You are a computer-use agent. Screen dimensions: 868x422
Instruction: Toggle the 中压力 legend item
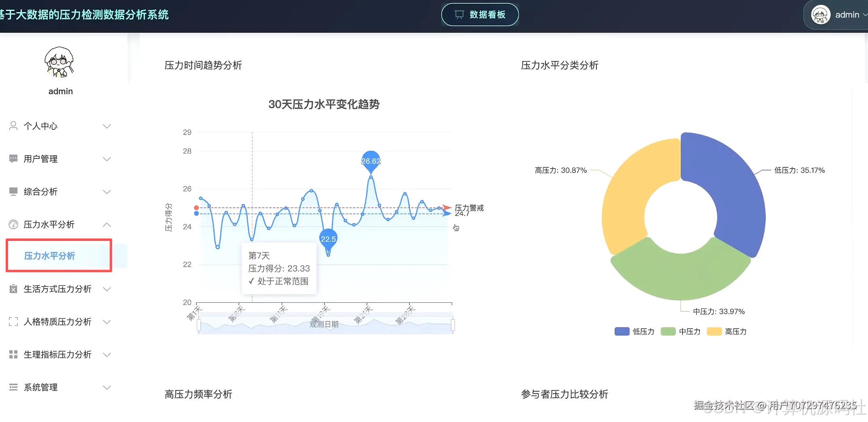click(680, 331)
